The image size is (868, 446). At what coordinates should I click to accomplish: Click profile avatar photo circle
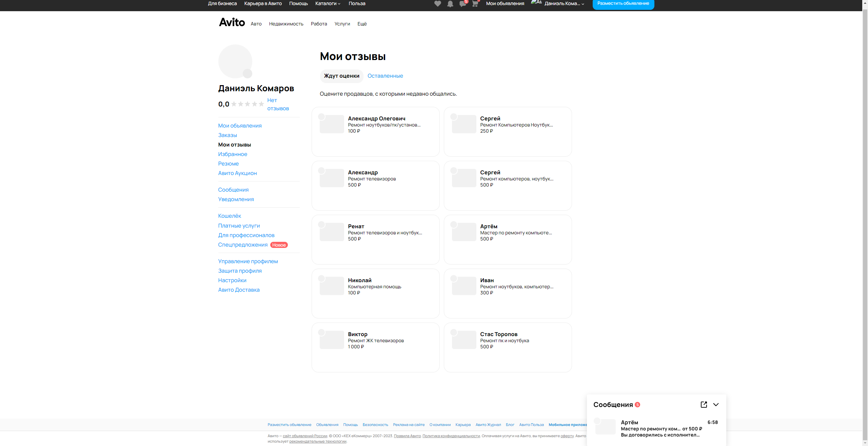tap(235, 61)
